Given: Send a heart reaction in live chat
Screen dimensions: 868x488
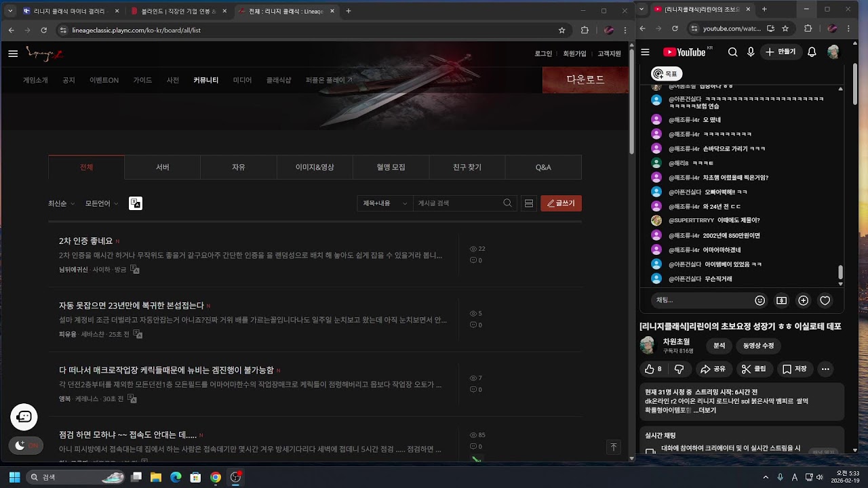Looking at the screenshot, I should (825, 300).
